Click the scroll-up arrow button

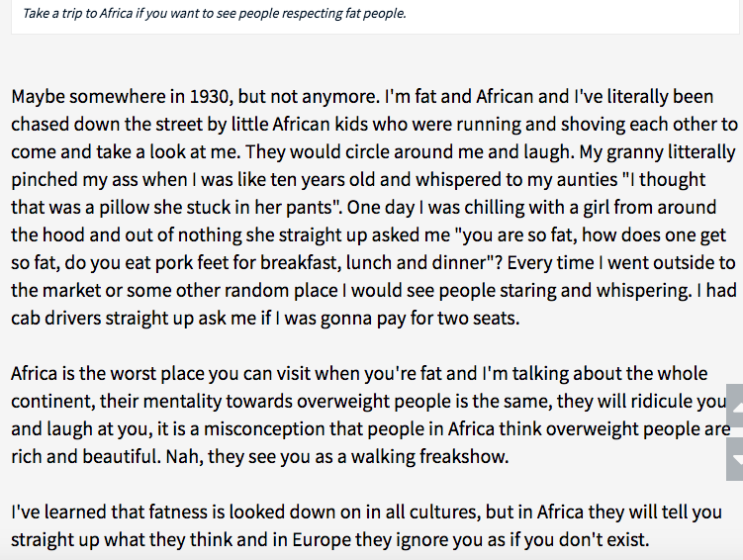pos(734,406)
